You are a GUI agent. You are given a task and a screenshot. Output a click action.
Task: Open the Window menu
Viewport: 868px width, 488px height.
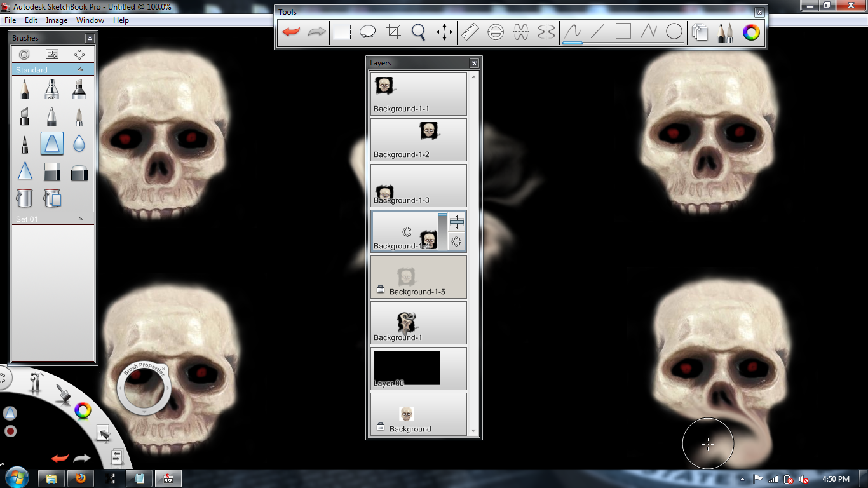[x=90, y=20]
